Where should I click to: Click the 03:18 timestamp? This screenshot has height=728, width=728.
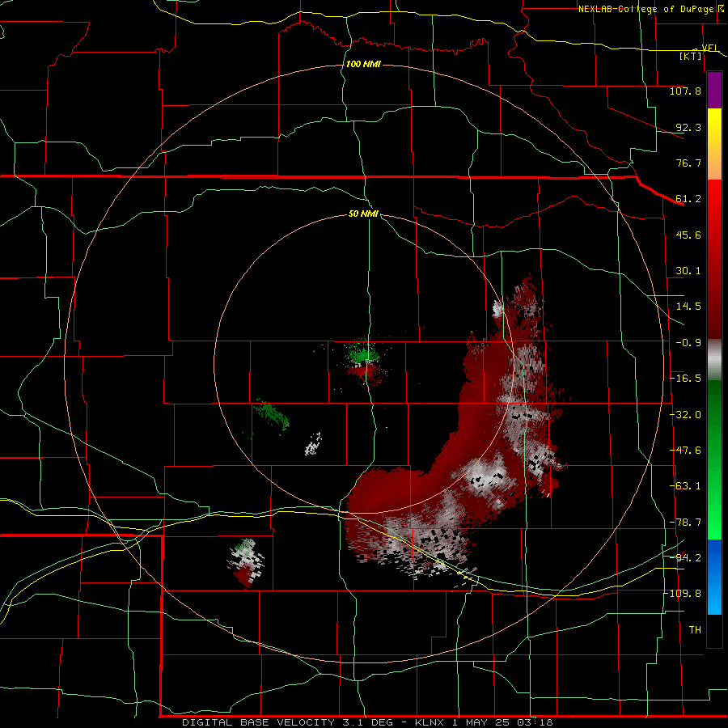533,722
